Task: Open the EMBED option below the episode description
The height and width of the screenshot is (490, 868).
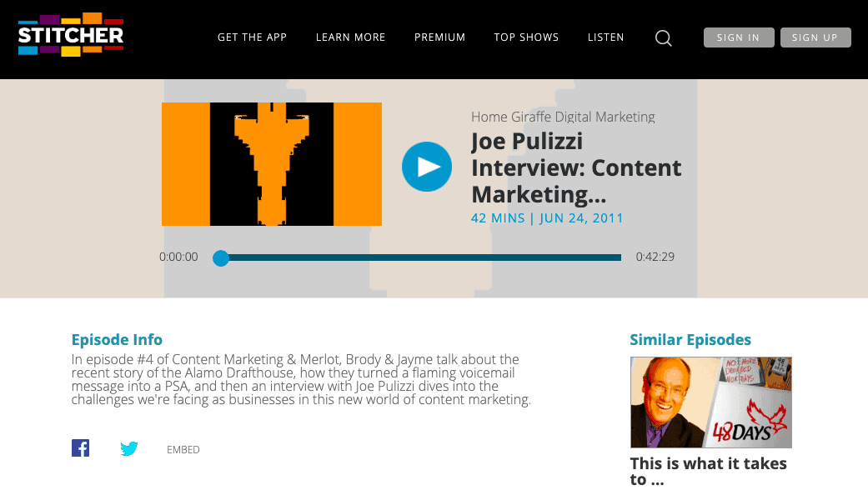Action: [183, 449]
